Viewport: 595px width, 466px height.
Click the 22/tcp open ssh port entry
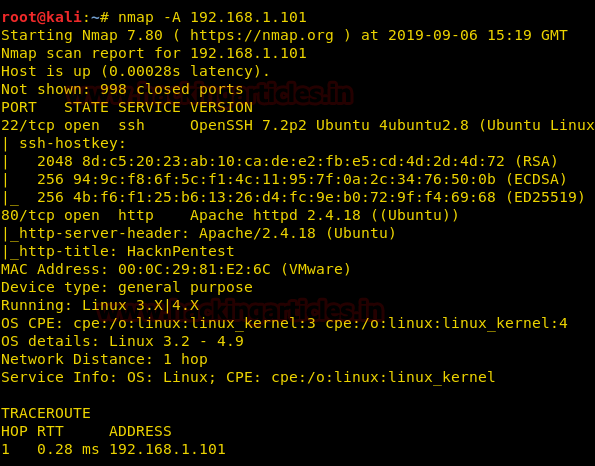(73, 126)
